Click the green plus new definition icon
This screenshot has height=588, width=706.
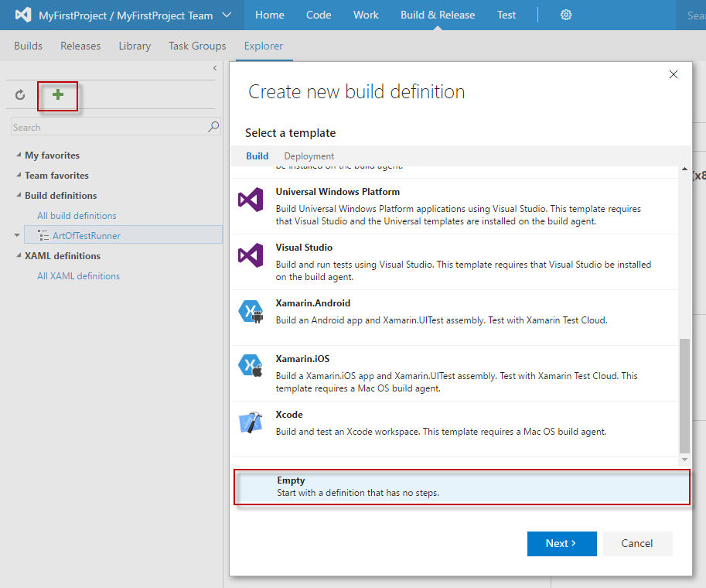point(58,94)
